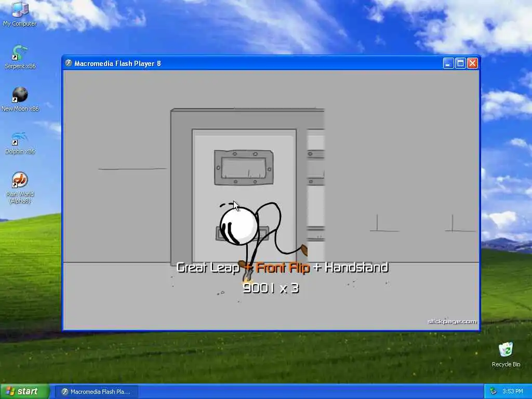Select the Dolphin x86 desktop shortcut

20,142
